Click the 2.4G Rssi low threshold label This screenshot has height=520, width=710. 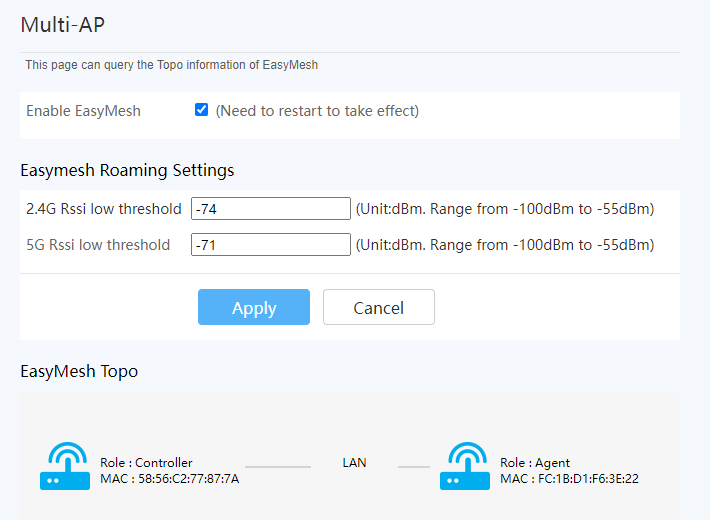104,209
